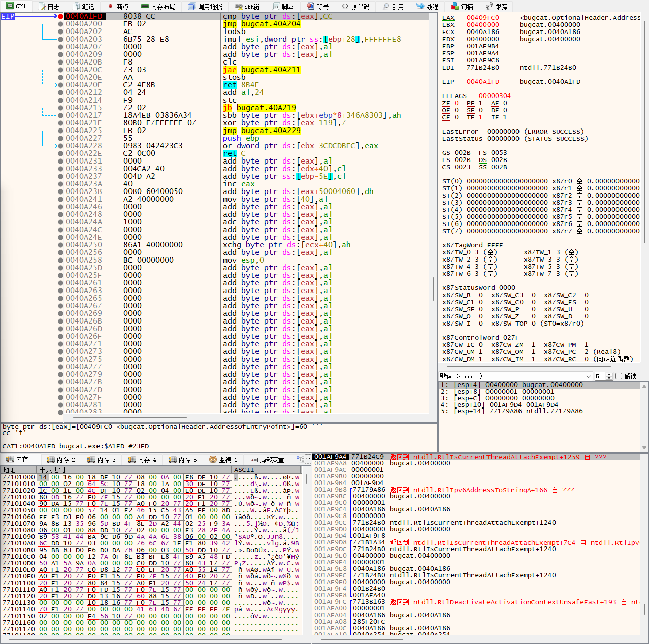This screenshot has height=644, width=649.
Task: Select the EFLAGS value 00000304
Action: click(x=495, y=96)
